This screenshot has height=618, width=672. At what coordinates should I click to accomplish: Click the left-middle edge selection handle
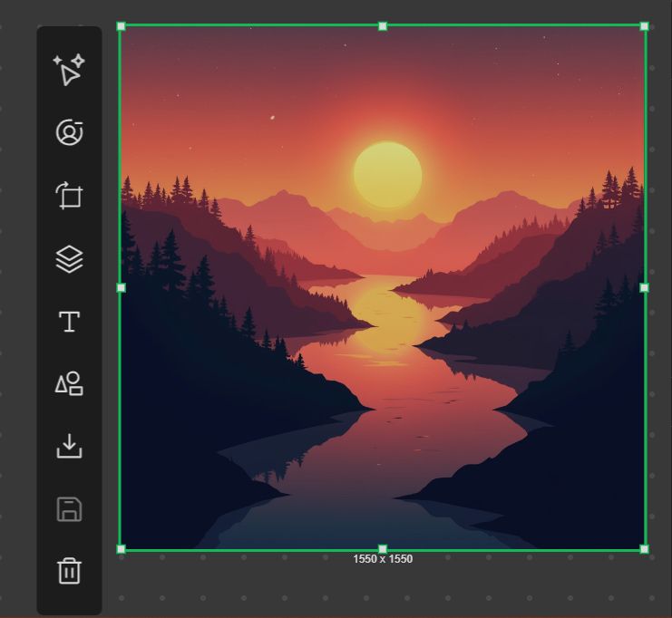(121, 288)
